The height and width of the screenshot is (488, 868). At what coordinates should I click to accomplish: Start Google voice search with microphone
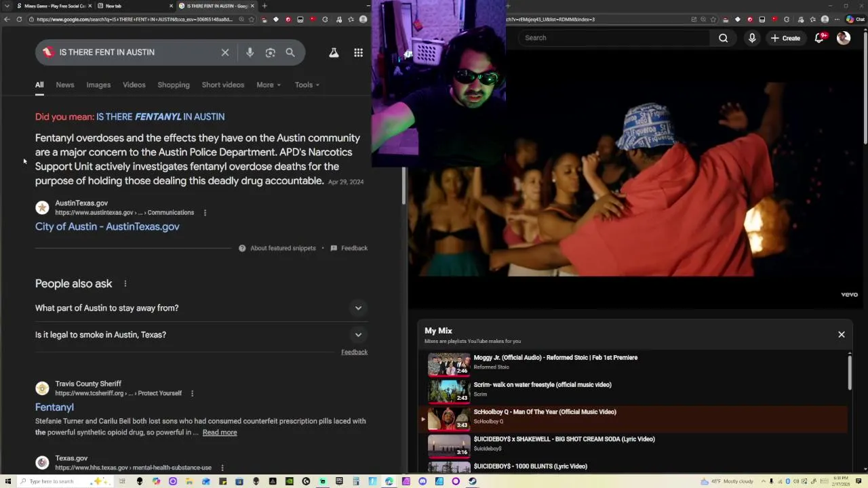pos(250,52)
